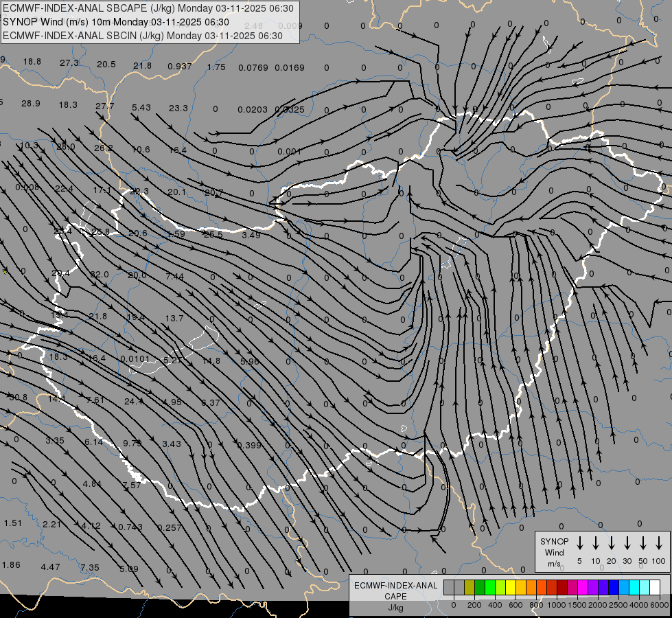
Task: Pick the deep blue CAPE legend swatch
Action: 613,587
